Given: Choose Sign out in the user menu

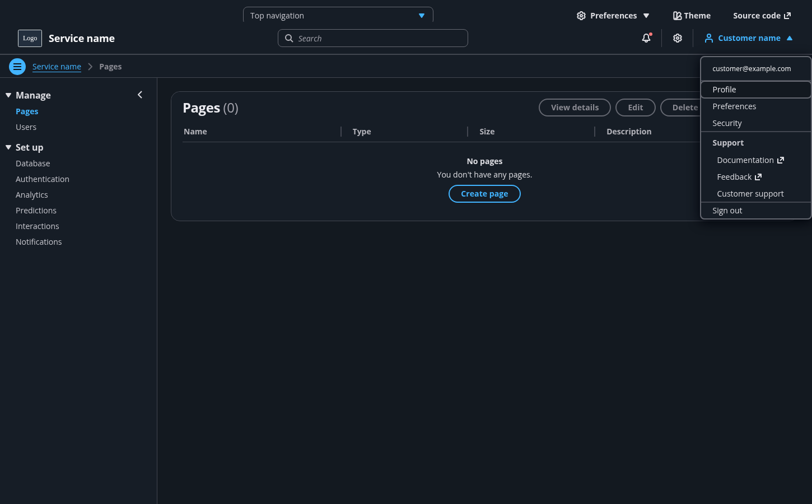Looking at the screenshot, I should [727, 211].
